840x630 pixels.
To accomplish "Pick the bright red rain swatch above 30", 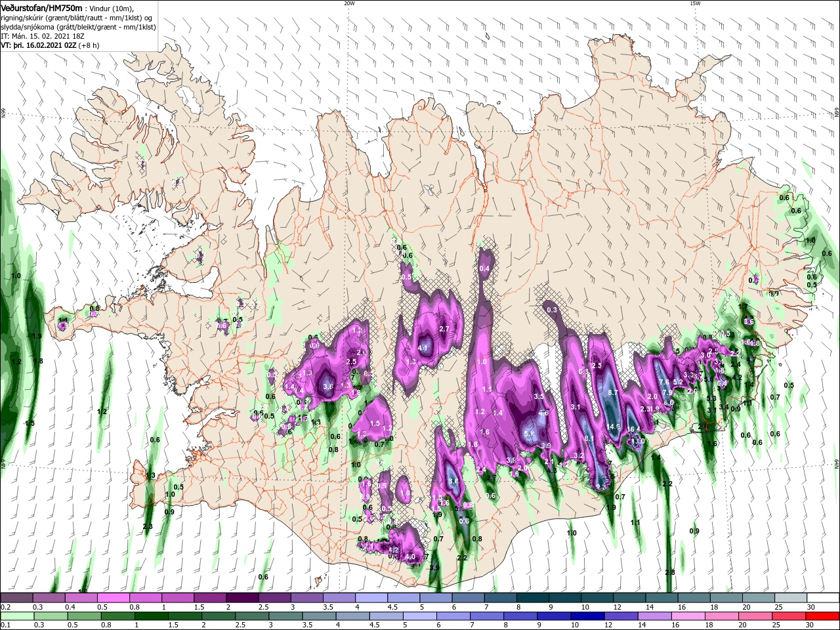I will click(823, 616).
